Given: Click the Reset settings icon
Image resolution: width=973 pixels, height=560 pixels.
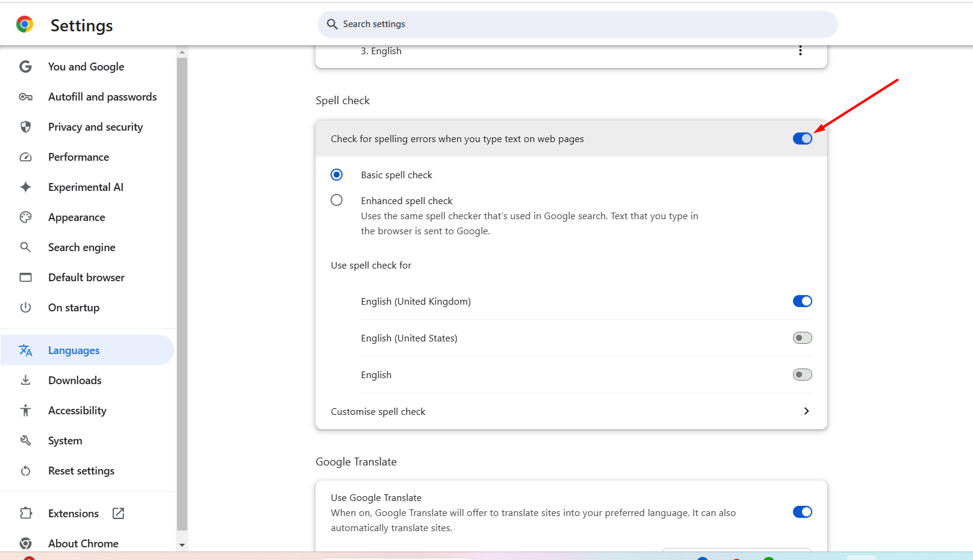Looking at the screenshot, I should [x=25, y=471].
